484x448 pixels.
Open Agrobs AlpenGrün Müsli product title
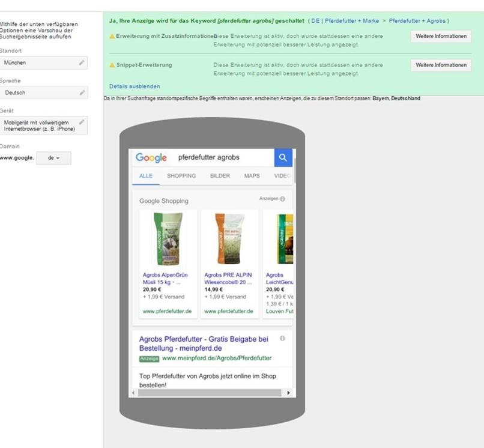(x=165, y=279)
